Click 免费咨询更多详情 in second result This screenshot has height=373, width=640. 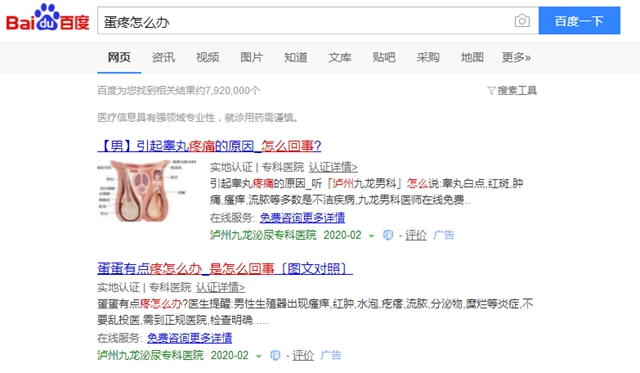(x=189, y=338)
